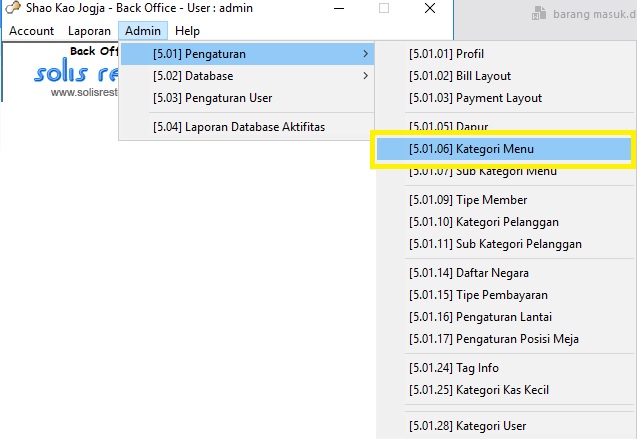Screen dimensions: 637x439
Task: Open the Laporan menu
Action: click(89, 31)
